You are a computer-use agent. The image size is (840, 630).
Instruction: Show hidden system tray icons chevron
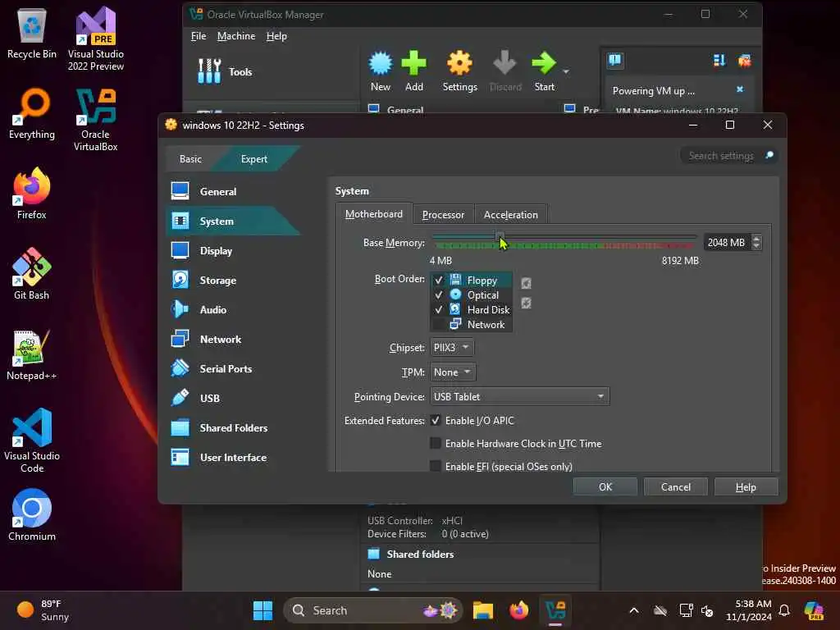(634, 610)
